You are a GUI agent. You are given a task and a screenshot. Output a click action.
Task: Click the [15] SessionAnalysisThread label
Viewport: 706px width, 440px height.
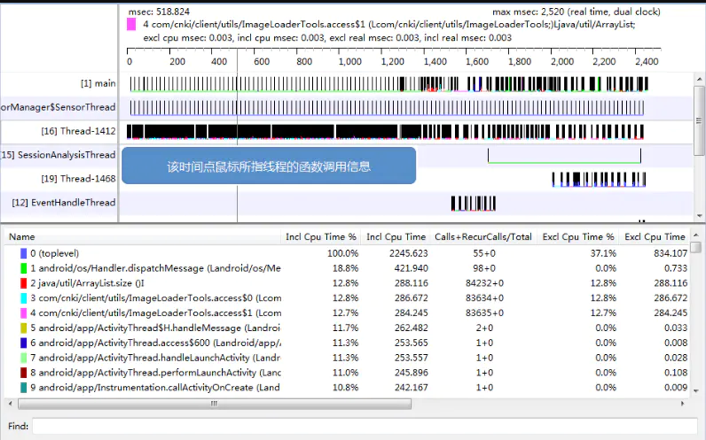58,155
